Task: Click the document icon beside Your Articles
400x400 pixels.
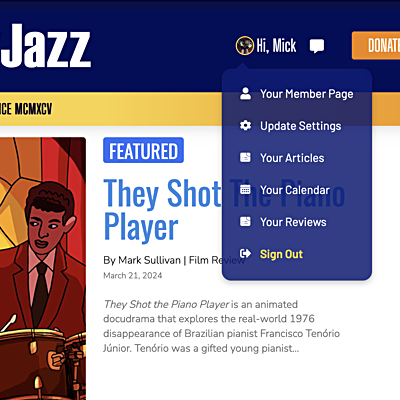Action: tap(245, 157)
